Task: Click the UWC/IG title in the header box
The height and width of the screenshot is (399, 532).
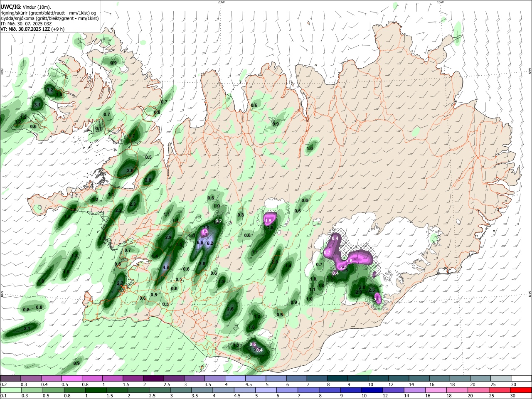Action: click(x=10, y=7)
